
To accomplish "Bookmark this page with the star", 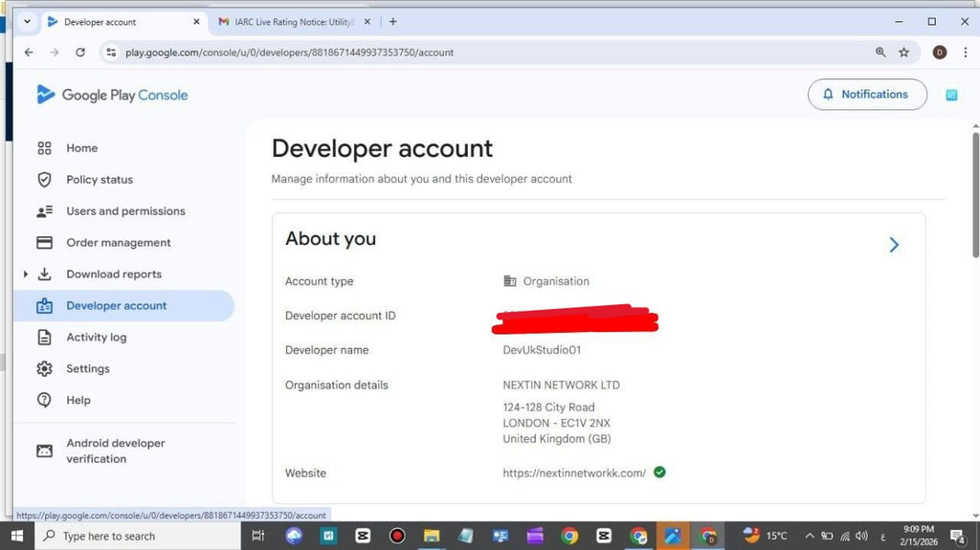I will [903, 53].
